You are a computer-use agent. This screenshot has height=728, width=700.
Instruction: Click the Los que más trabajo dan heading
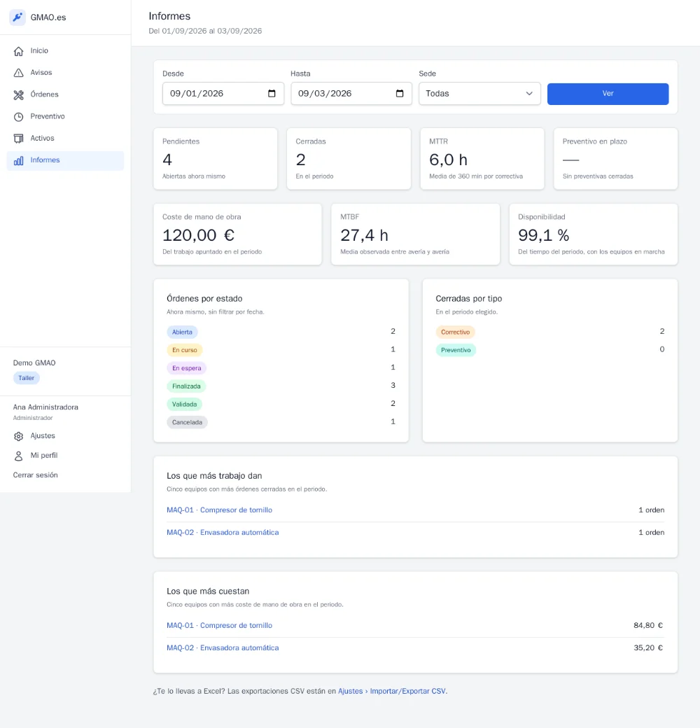(214, 476)
